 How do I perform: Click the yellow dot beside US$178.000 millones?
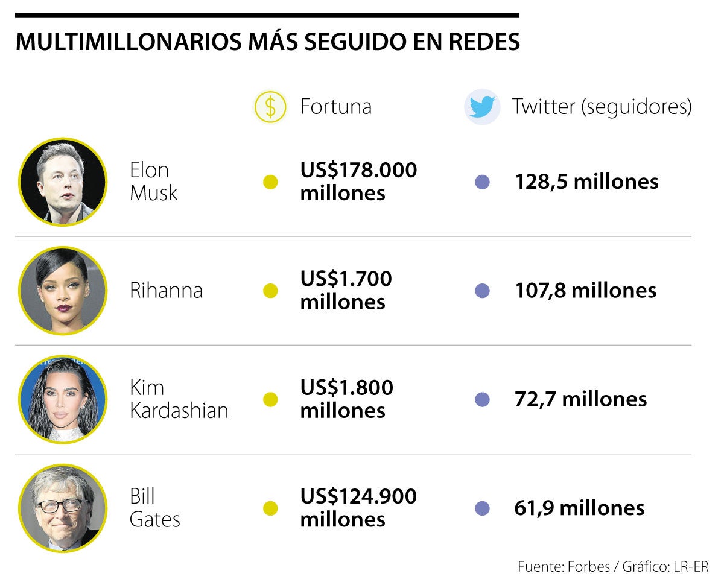tap(271, 182)
